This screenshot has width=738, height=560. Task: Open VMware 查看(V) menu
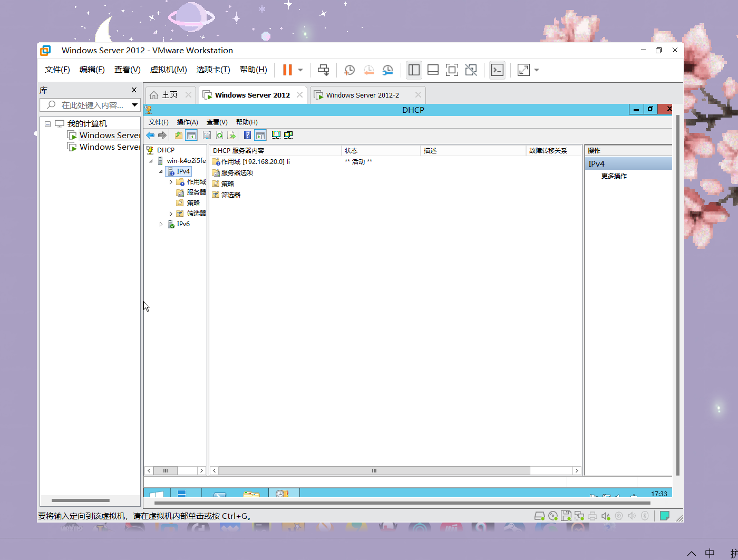127,70
